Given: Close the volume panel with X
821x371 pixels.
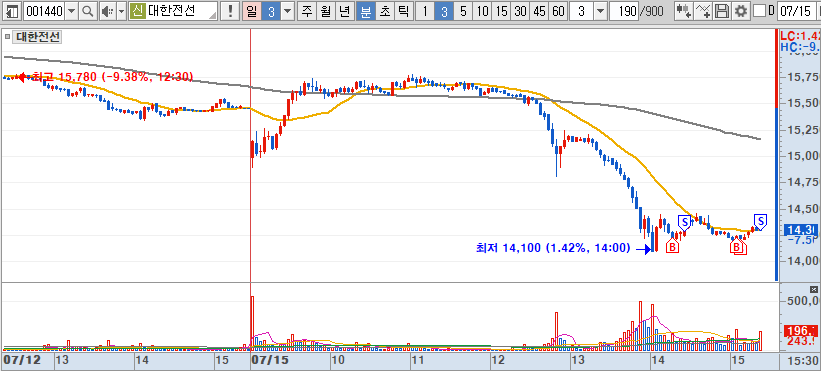Looking at the screenshot, I should point(814,289).
